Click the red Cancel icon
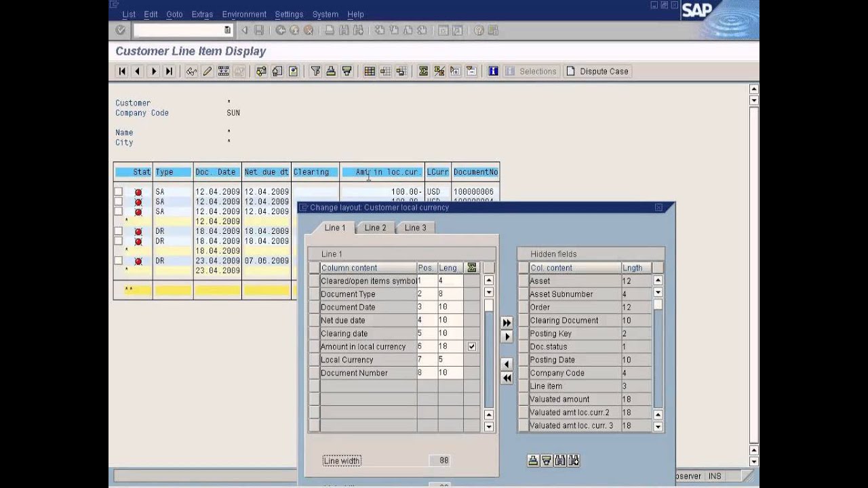 309,30
